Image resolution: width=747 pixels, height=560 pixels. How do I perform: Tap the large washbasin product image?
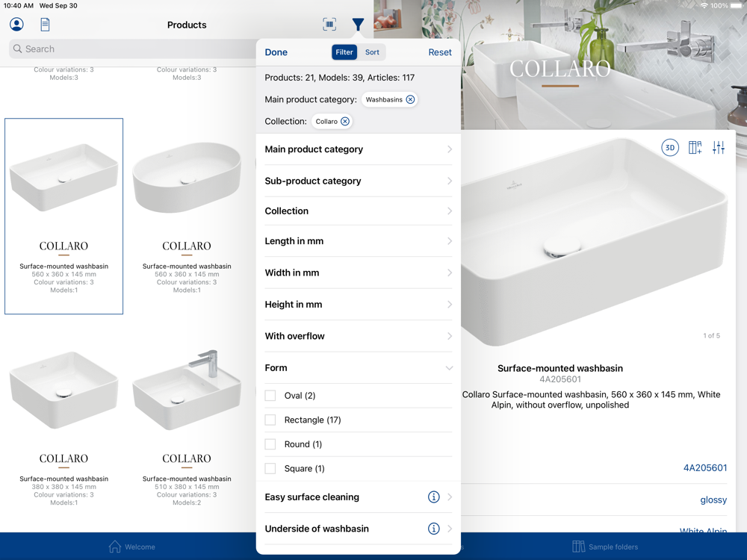(593, 240)
